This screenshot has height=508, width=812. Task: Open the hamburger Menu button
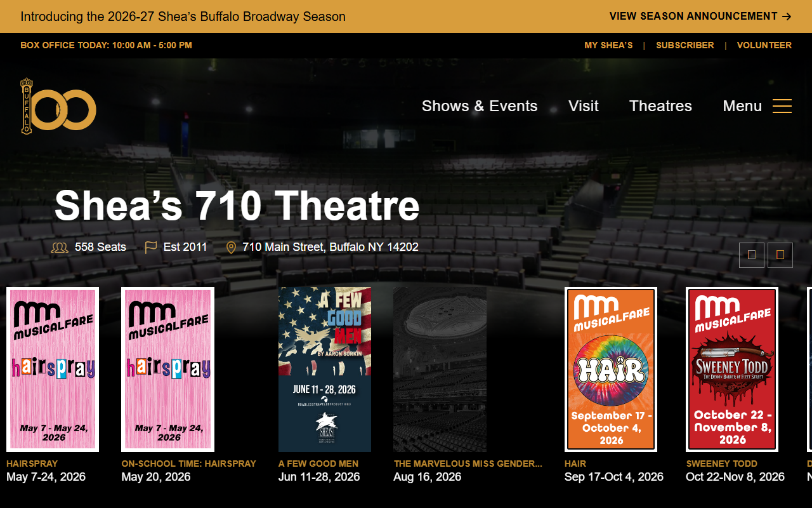coord(757,106)
